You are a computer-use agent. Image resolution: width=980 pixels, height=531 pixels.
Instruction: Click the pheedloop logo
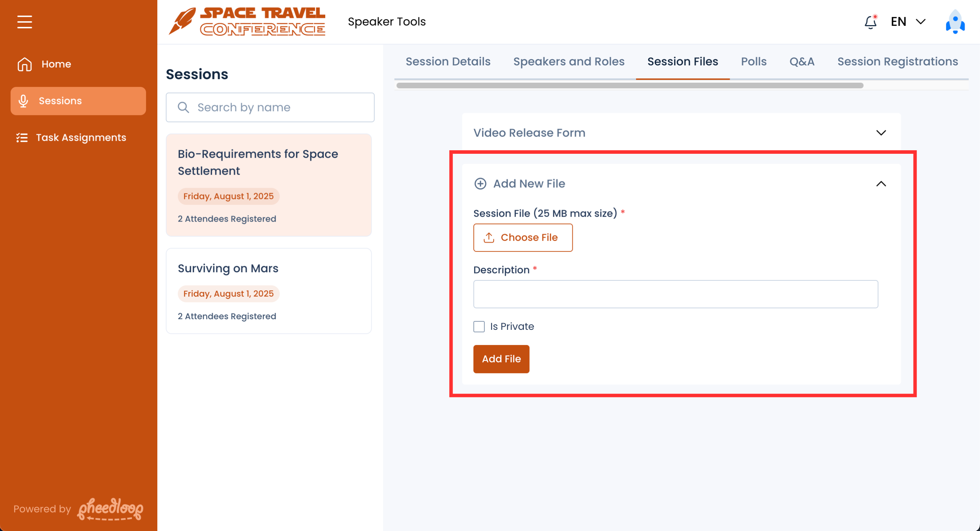tap(110, 509)
